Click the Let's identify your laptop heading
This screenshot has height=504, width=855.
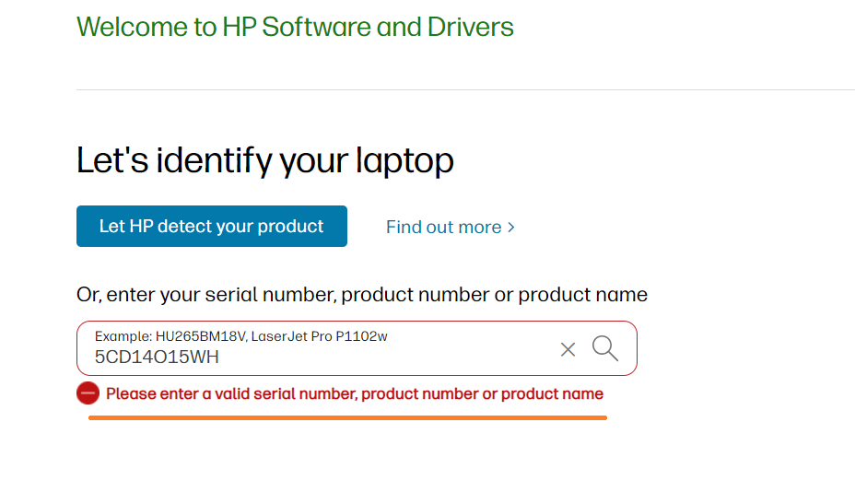pyautogui.click(x=265, y=160)
